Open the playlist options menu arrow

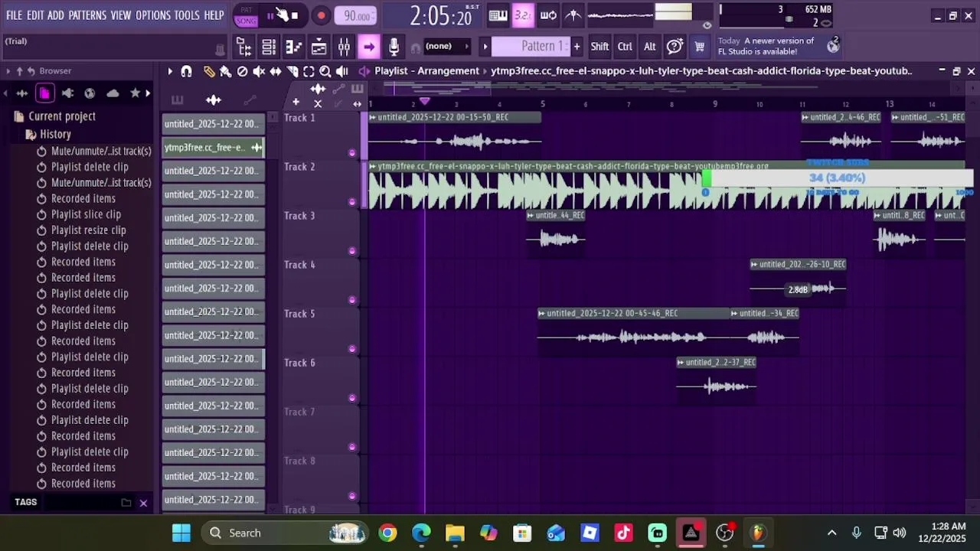tap(170, 71)
